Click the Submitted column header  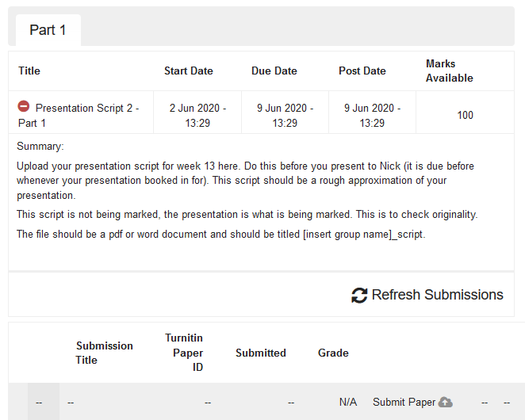click(x=260, y=353)
